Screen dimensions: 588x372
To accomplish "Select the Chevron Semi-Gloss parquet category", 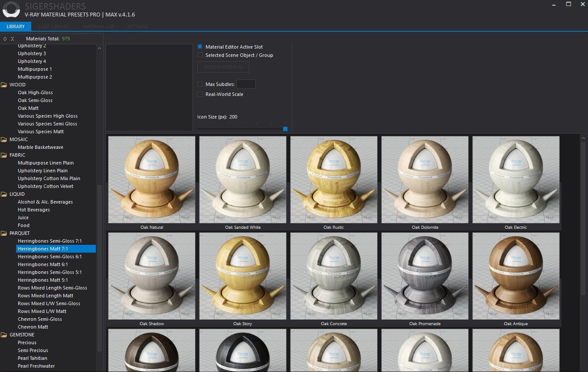I will [40, 319].
